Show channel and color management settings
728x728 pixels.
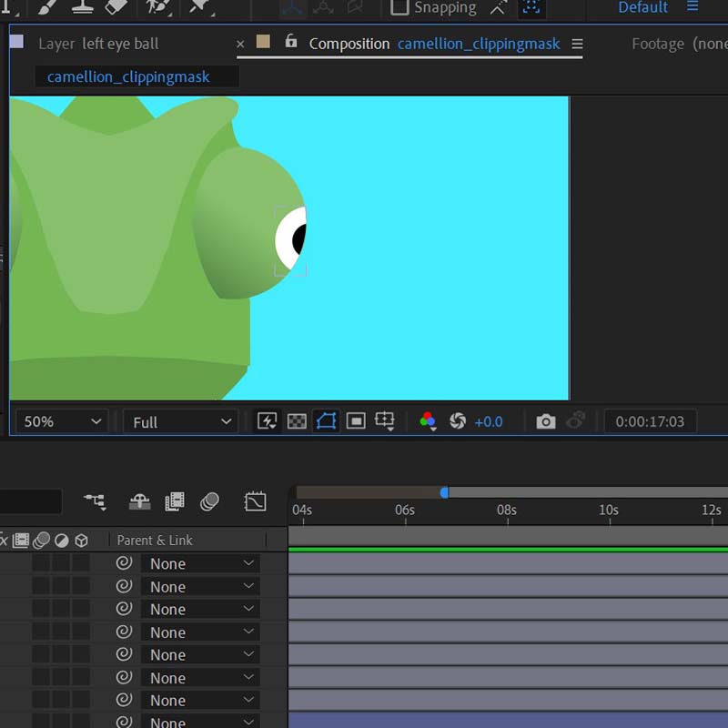pos(428,421)
